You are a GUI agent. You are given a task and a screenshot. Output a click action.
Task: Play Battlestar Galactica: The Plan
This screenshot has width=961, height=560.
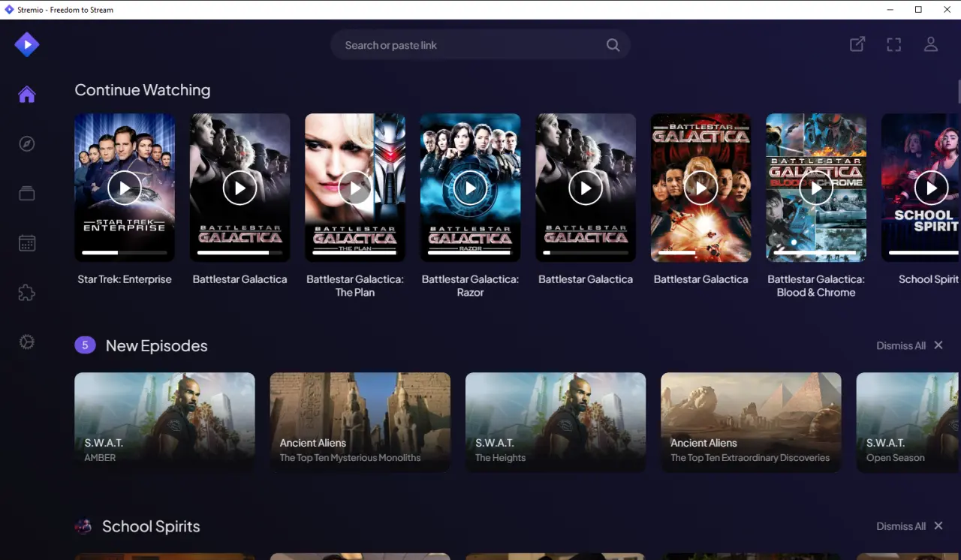pyautogui.click(x=355, y=188)
